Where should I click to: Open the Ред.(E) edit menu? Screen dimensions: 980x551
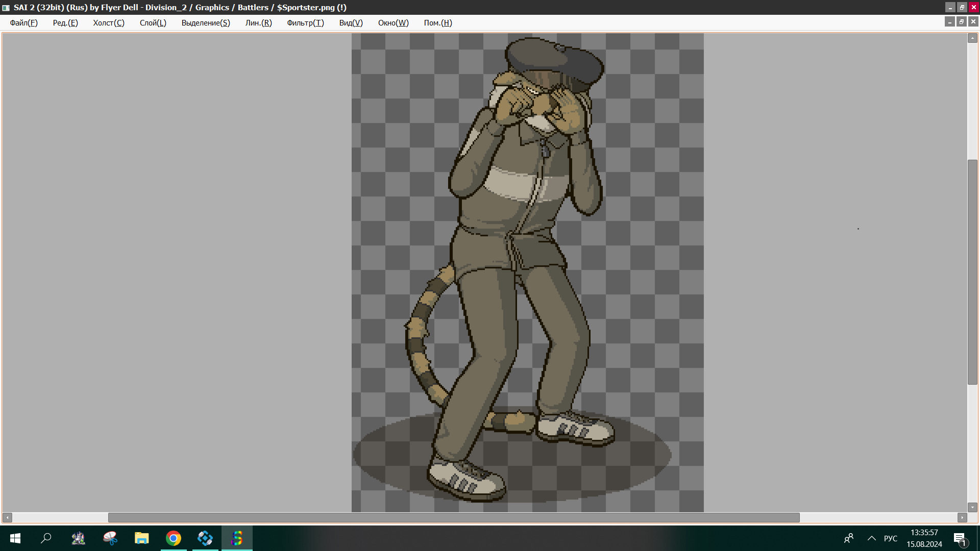(x=65, y=23)
